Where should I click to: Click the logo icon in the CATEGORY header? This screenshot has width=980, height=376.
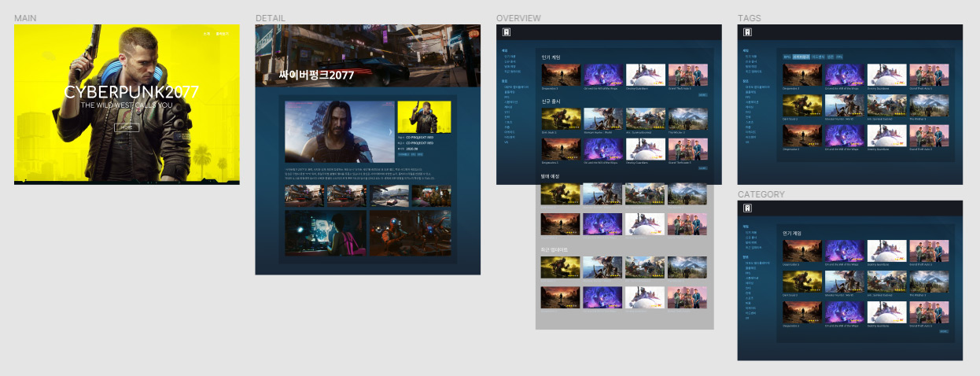pyautogui.click(x=748, y=208)
